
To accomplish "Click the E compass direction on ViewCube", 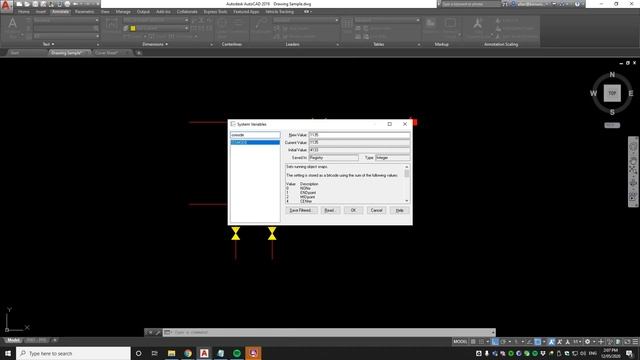I will point(631,93).
